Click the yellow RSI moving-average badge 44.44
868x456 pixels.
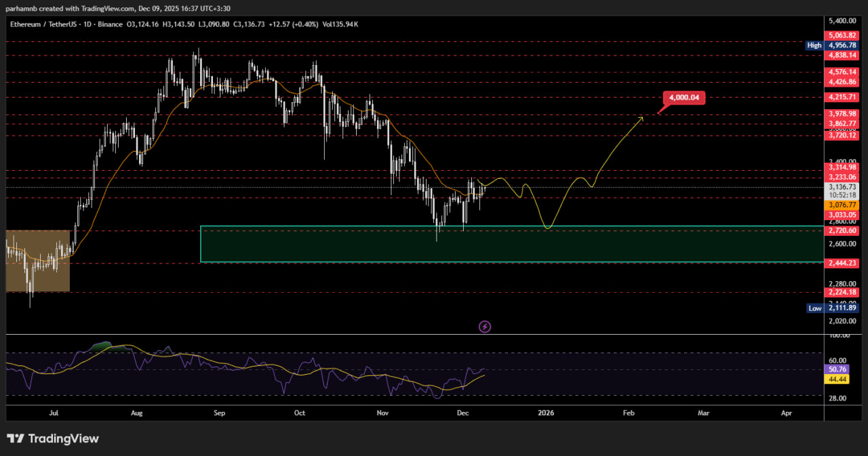(x=836, y=379)
